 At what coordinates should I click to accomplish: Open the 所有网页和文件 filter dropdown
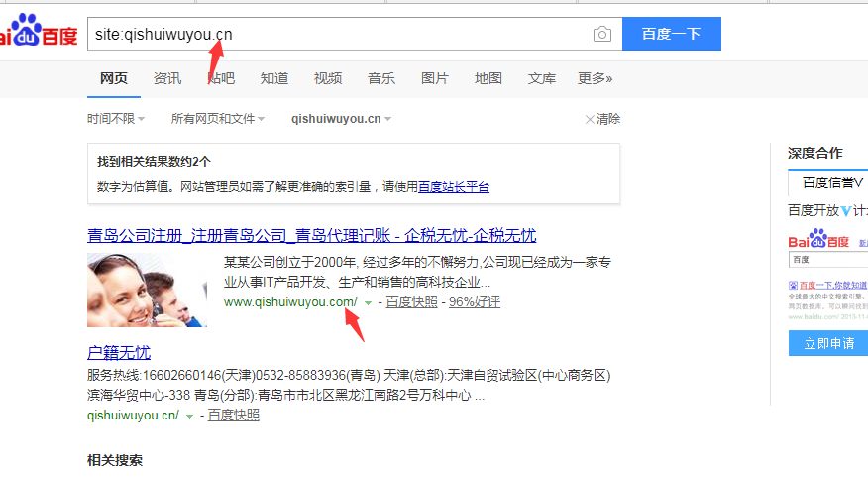point(218,119)
